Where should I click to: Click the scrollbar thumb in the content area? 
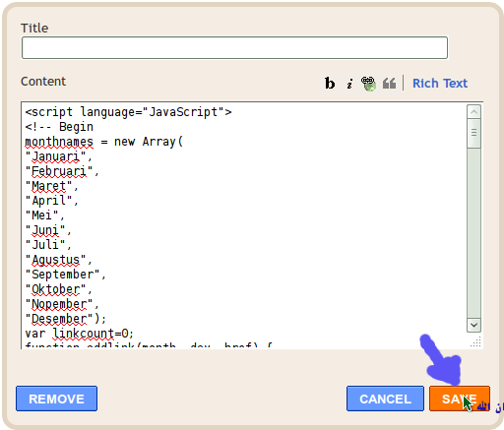[x=473, y=133]
